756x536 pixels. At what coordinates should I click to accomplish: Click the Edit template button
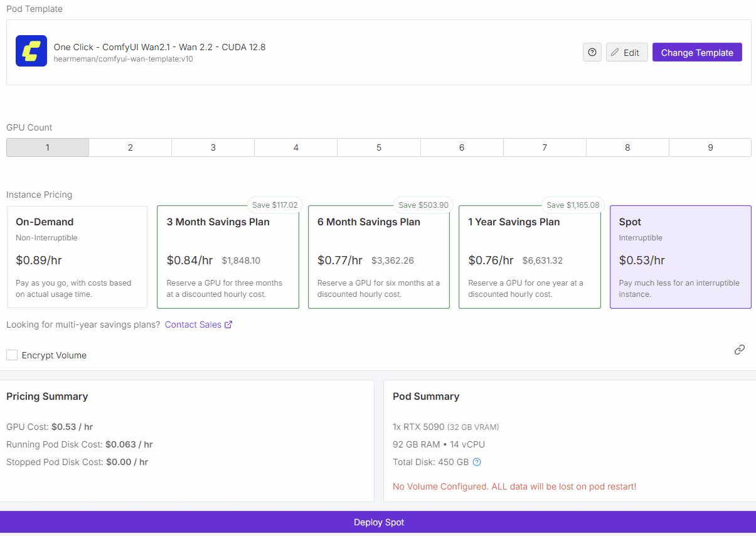[x=626, y=52]
